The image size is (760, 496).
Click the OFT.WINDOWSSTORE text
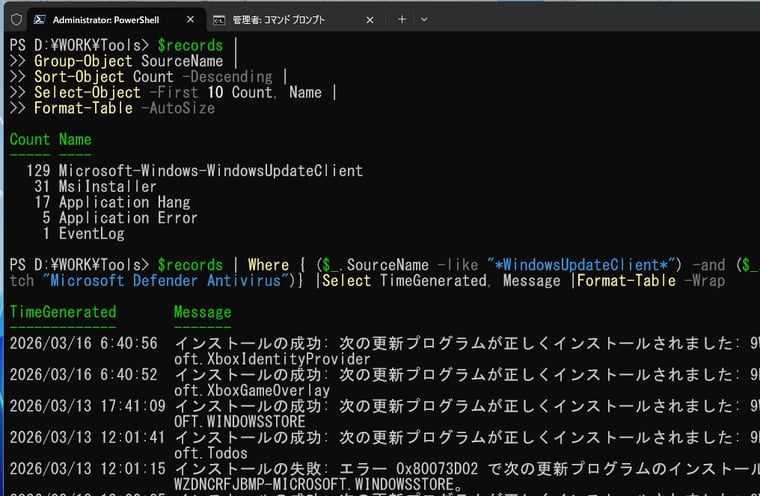point(240,421)
